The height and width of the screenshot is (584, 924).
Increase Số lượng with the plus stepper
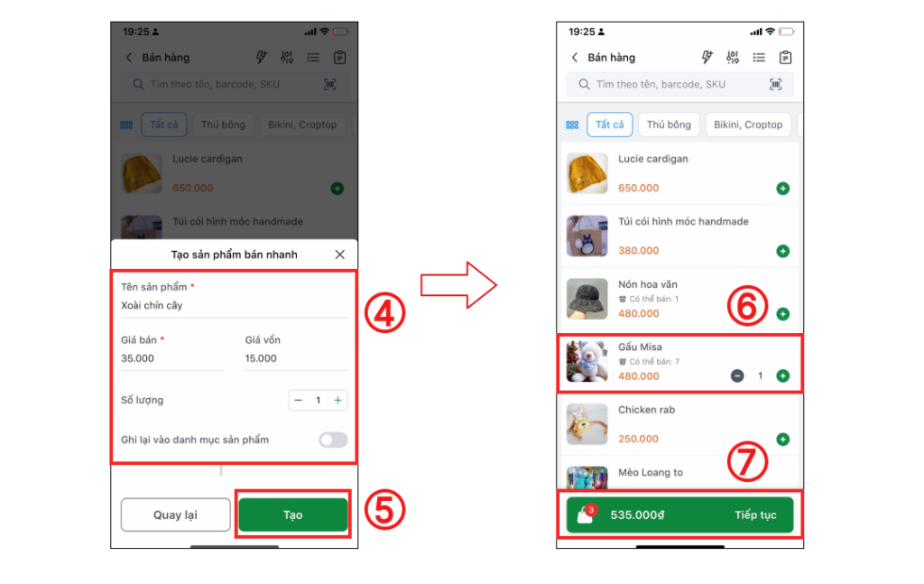[337, 400]
